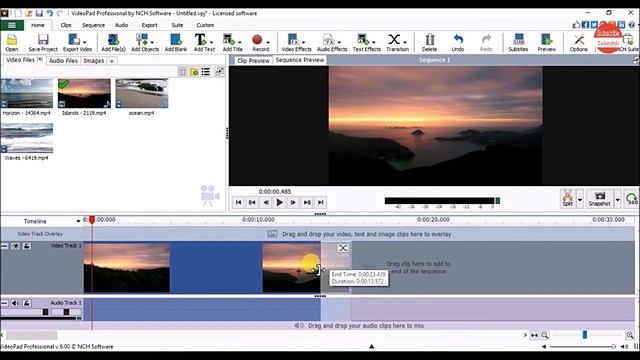This screenshot has height=360, width=640.
Task: Open the Split options dropdown arrow
Action: tap(580, 200)
